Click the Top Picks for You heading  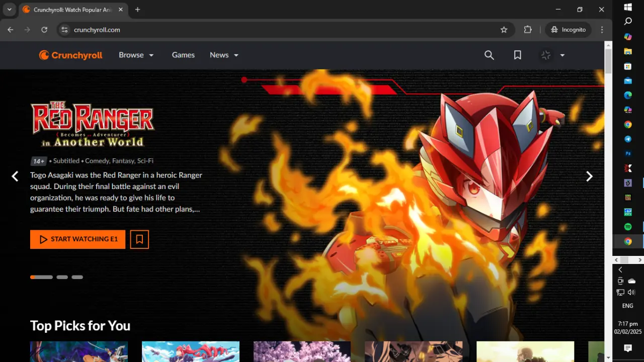pyautogui.click(x=80, y=326)
